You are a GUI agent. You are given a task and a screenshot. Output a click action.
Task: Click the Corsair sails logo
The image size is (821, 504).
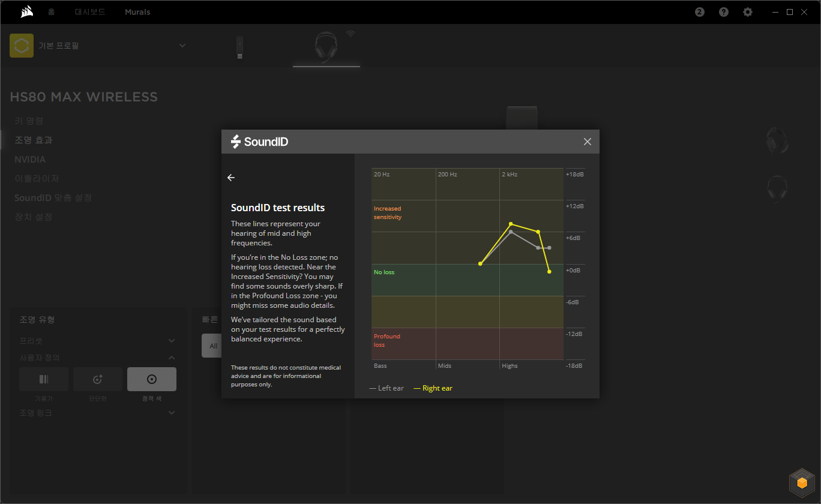(26, 12)
